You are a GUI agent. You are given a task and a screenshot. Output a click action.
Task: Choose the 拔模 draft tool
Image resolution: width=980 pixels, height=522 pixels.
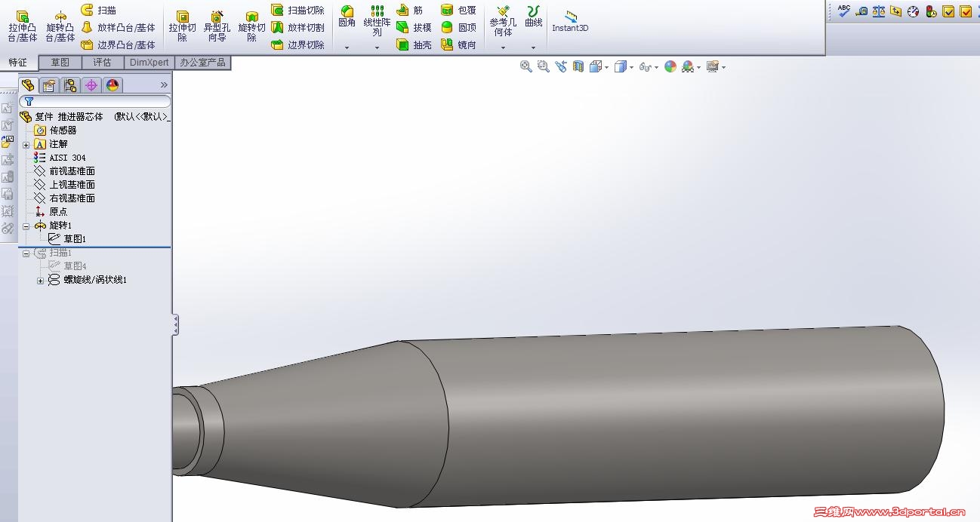(414, 27)
